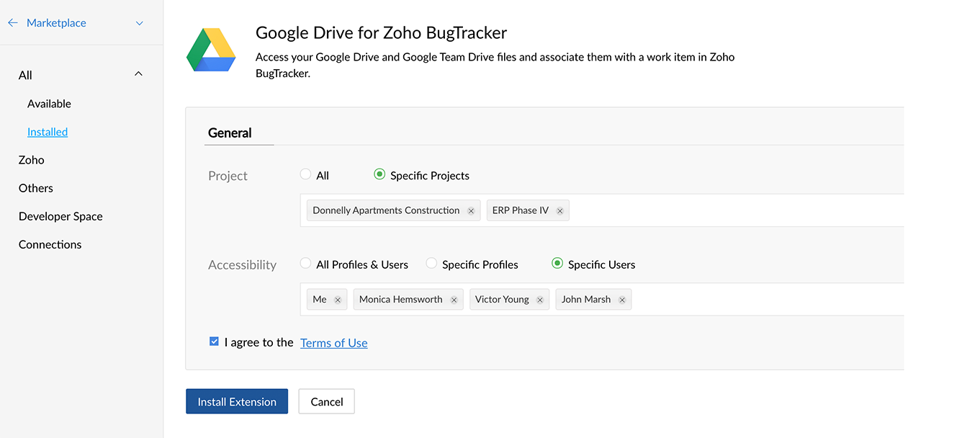Go to Installed extensions

(48, 132)
